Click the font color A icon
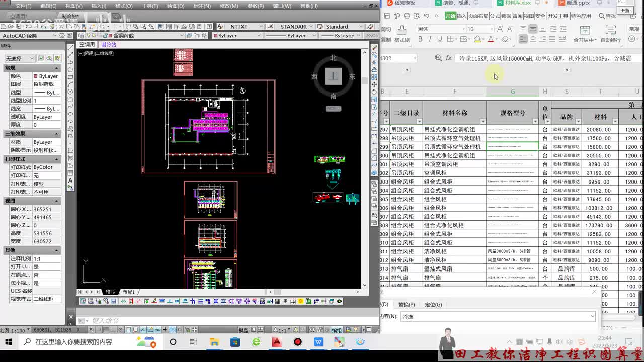The image size is (644, 362). click(x=491, y=39)
